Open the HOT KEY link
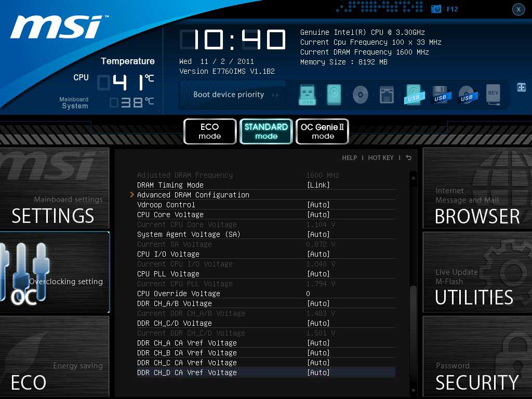Image resolution: width=532 pixels, height=399 pixels. pyautogui.click(x=381, y=158)
